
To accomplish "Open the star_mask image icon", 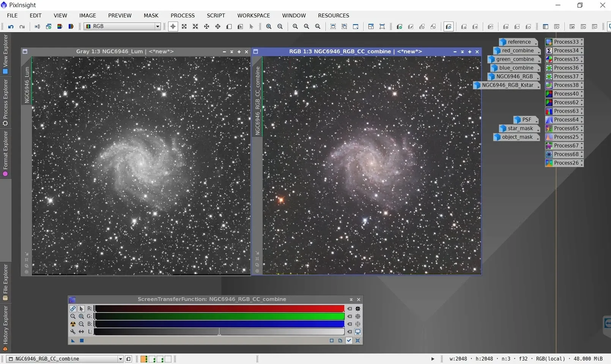I will [x=519, y=129].
